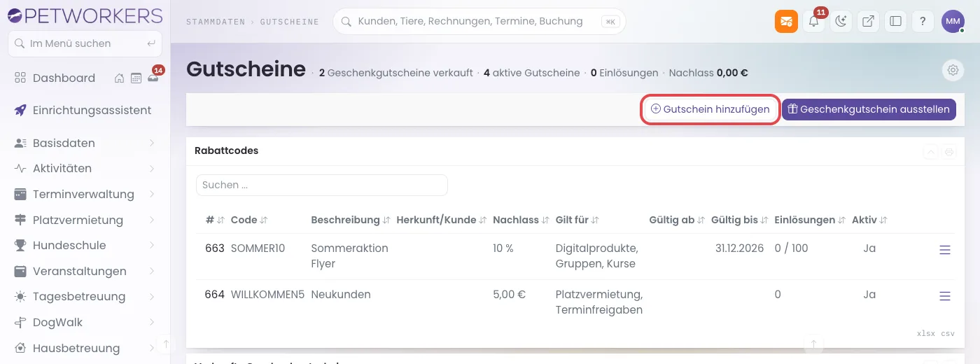
Task: Open row menu for SOMMER10
Action: [x=945, y=250]
